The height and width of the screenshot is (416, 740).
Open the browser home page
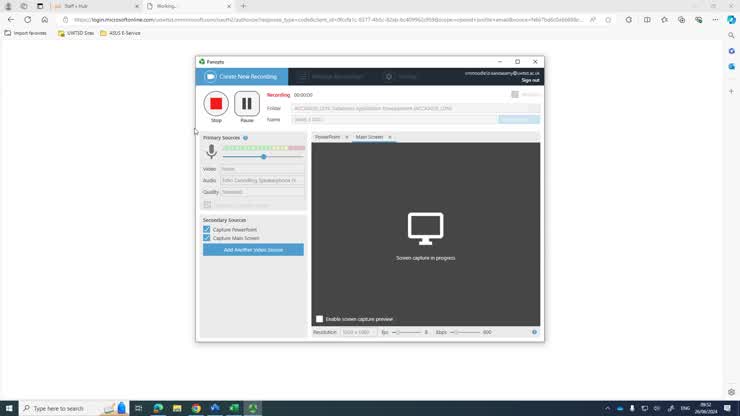coord(44,19)
